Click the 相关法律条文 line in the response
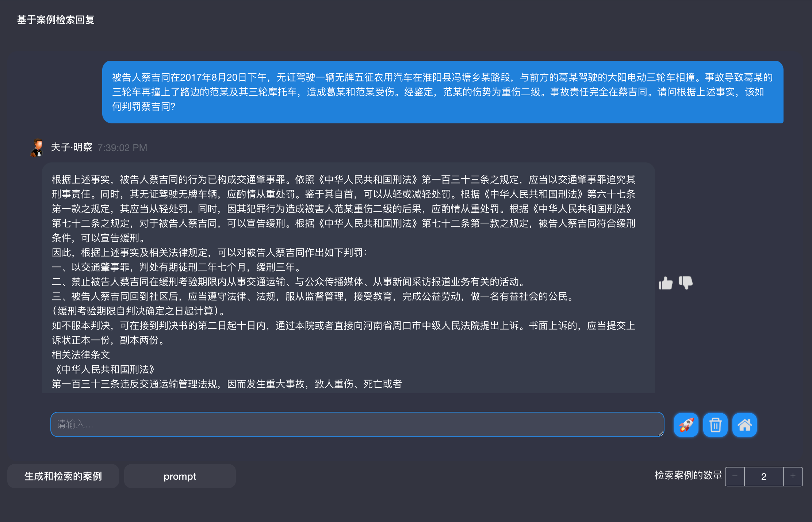Image resolution: width=812 pixels, height=522 pixels. tap(81, 355)
